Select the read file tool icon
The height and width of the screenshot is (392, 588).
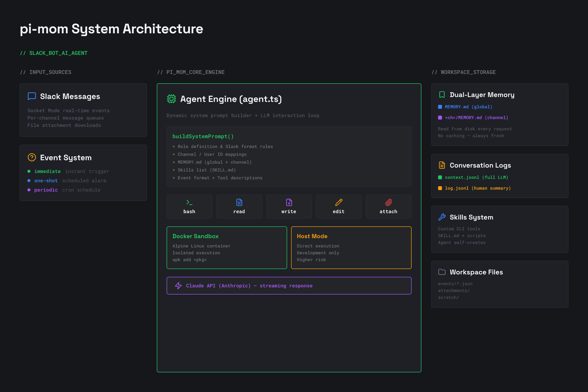coord(239,202)
